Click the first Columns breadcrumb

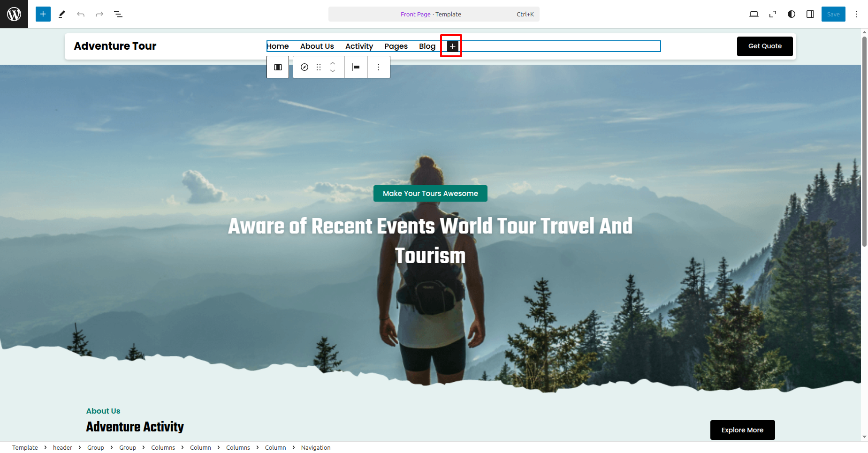(x=163, y=447)
